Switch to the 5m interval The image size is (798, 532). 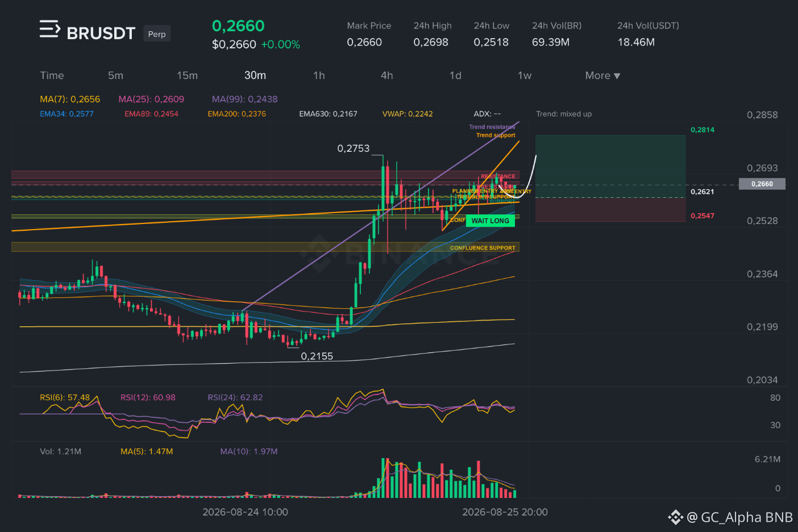pyautogui.click(x=115, y=76)
